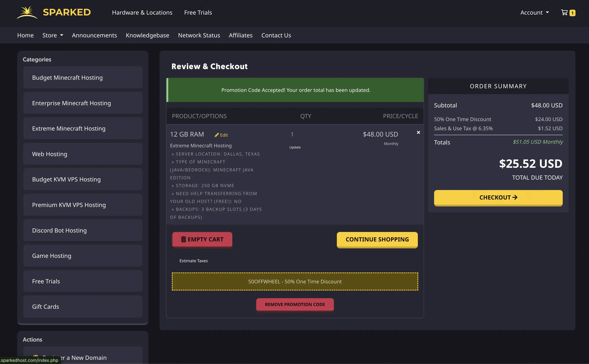Open the Affiliates page
This screenshot has height=364, width=589.
pos(240,35)
